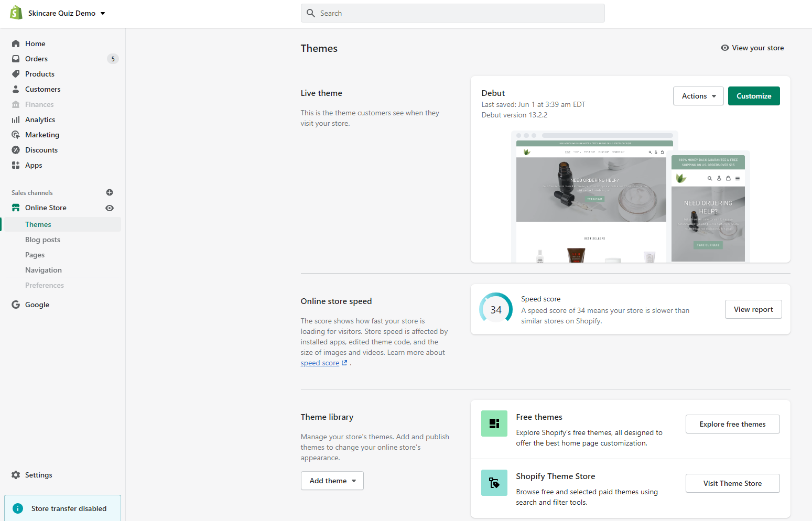The width and height of the screenshot is (812, 521).
Task: Open the Orders menu item
Action: pyautogui.click(x=36, y=59)
